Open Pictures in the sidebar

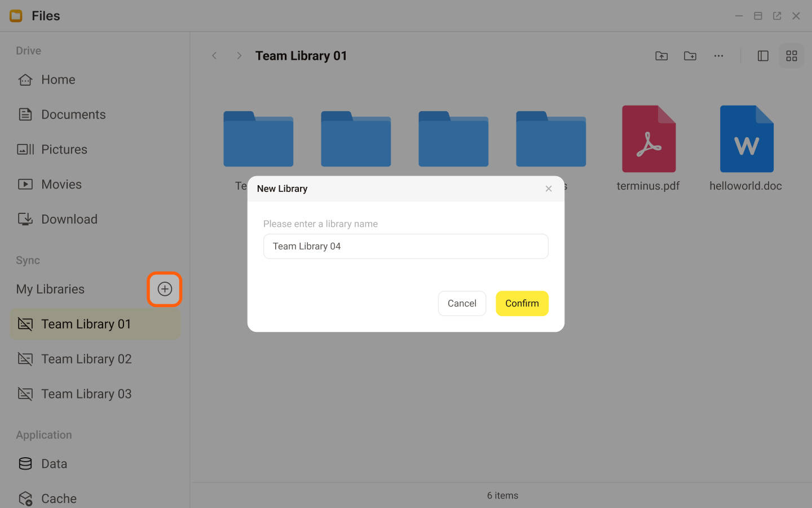point(95,150)
